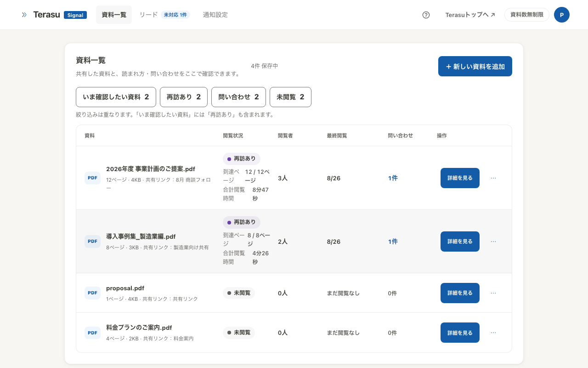Open the help question mark icon
The image size is (588, 368).
point(426,15)
